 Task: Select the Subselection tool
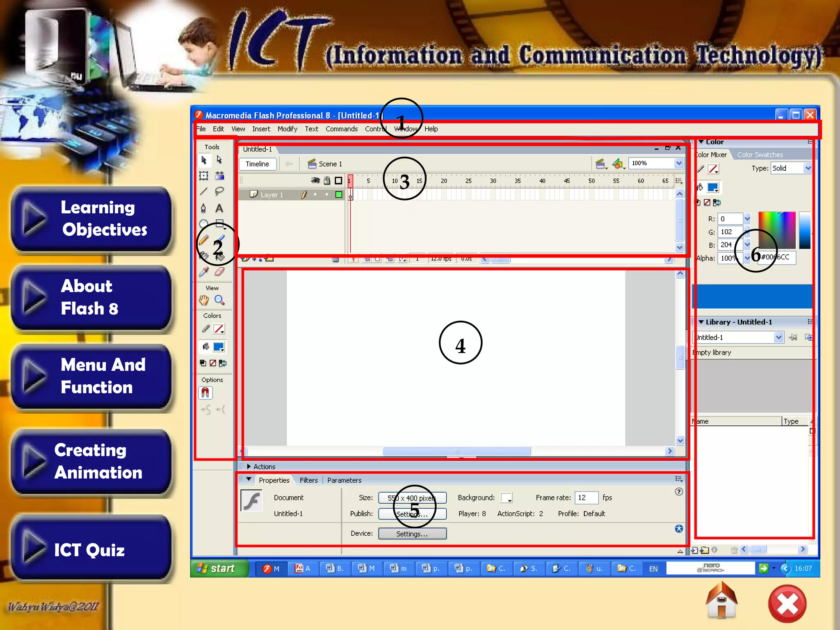click(x=219, y=160)
